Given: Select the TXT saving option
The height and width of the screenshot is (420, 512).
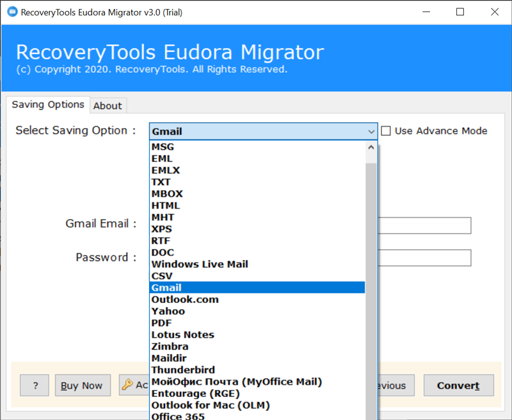Looking at the screenshot, I should pyautogui.click(x=257, y=182).
